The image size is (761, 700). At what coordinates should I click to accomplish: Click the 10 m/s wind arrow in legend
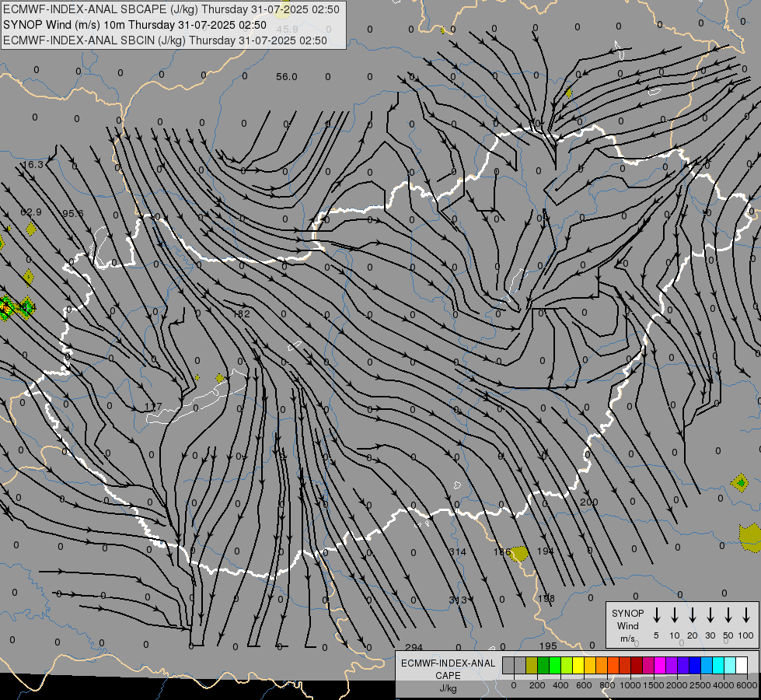[x=675, y=615]
